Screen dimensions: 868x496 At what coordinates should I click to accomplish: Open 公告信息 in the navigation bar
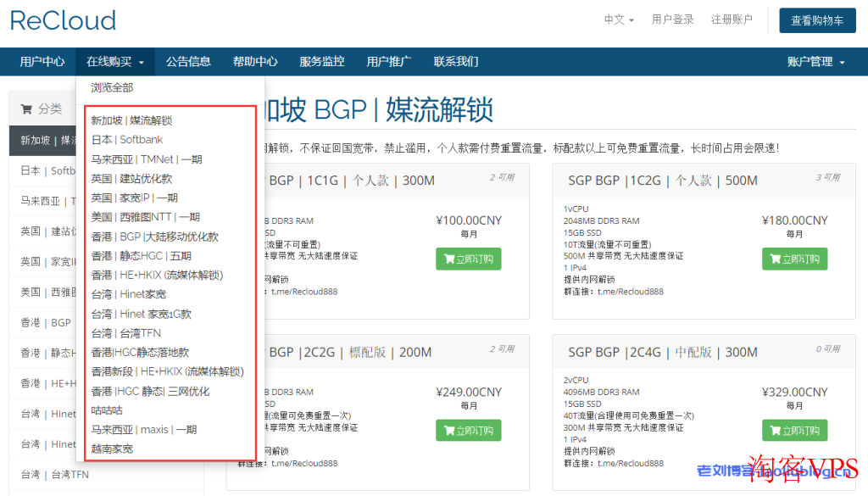[188, 61]
